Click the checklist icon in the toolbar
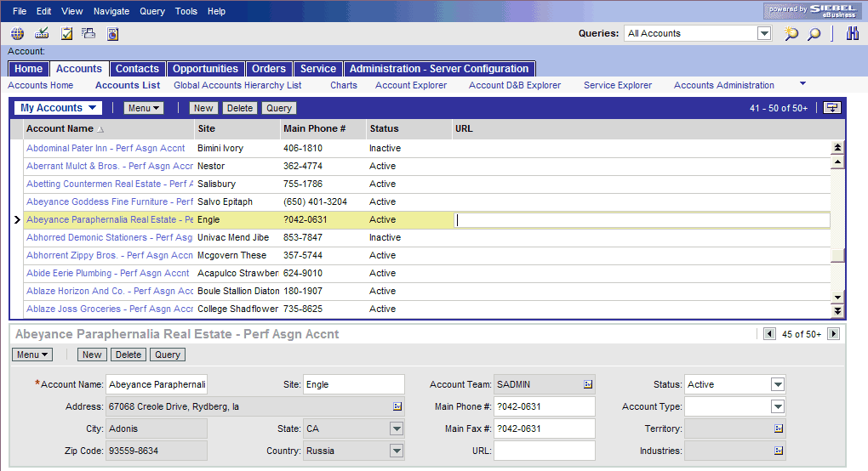Screen dimensions: 868x471 click(x=66, y=34)
